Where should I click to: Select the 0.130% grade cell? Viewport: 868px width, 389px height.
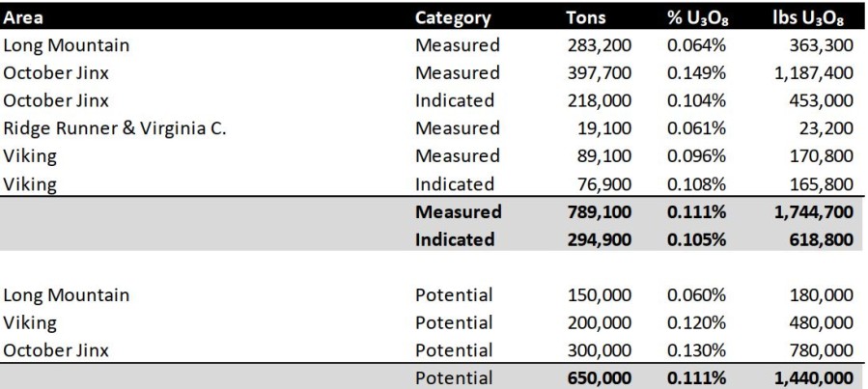tap(696, 349)
